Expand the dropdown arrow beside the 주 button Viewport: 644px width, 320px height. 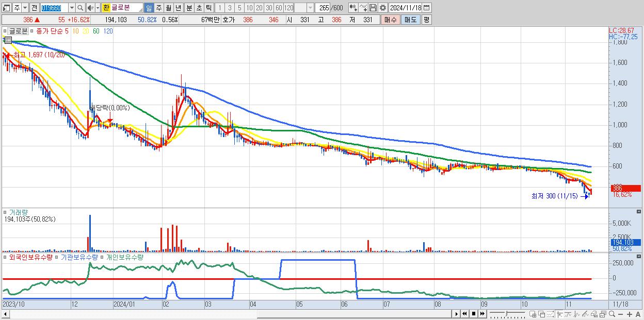pos(25,8)
